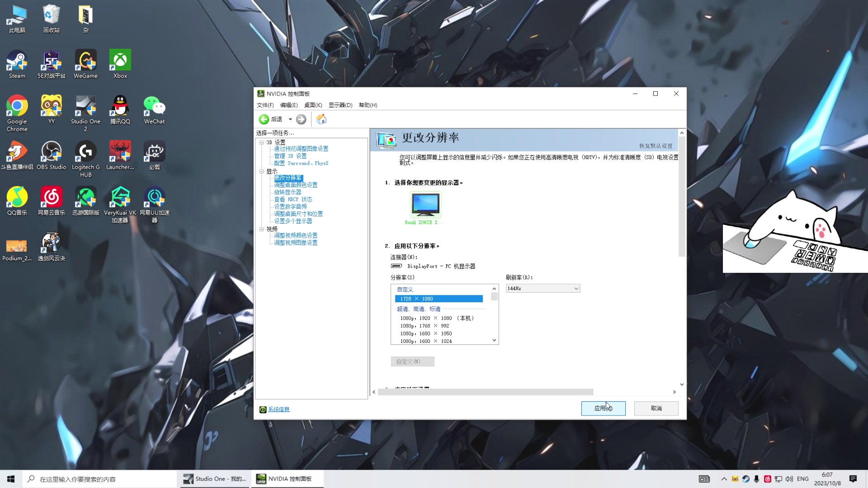Viewport: 868px width, 488px height.
Task: Collapse the 3D 设置 tree node
Action: pyautogui.click(x=261, y=142)
